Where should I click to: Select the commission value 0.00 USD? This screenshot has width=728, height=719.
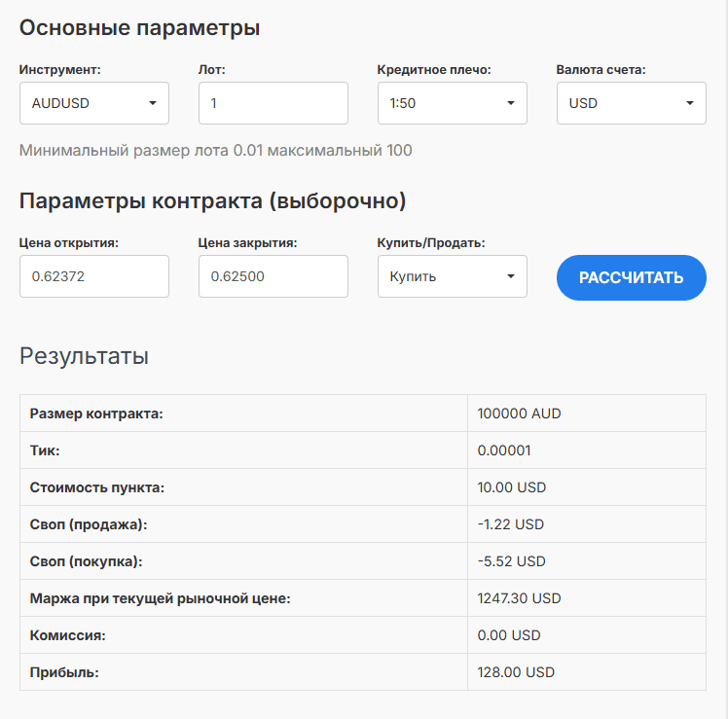click(x=509, y=635)
